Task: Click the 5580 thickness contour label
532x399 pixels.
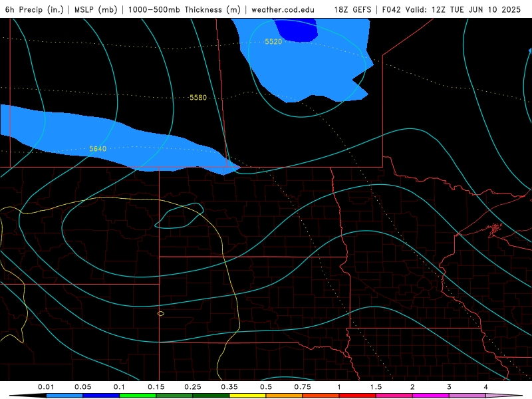Action: pyautogui.click(x=198, y=98)
